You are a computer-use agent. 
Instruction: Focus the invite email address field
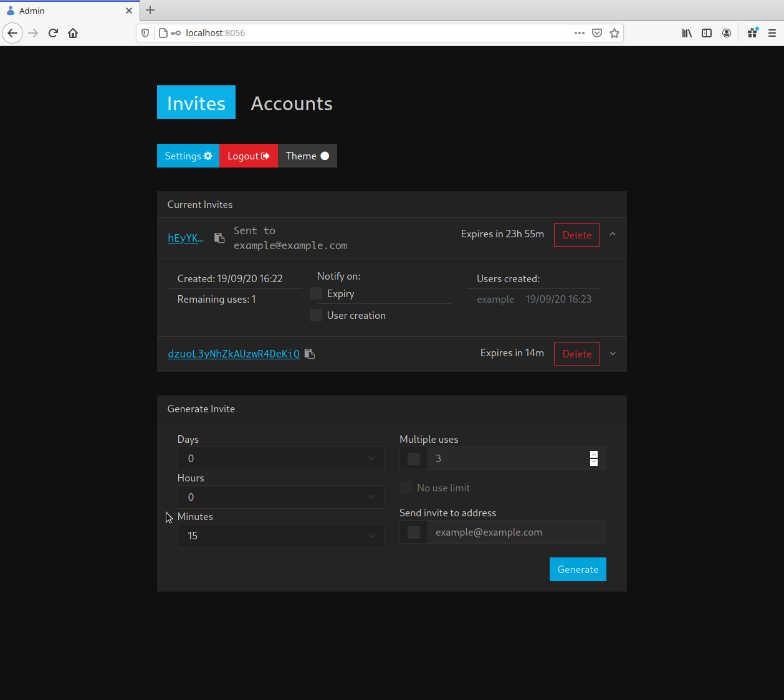coord(517,532)
